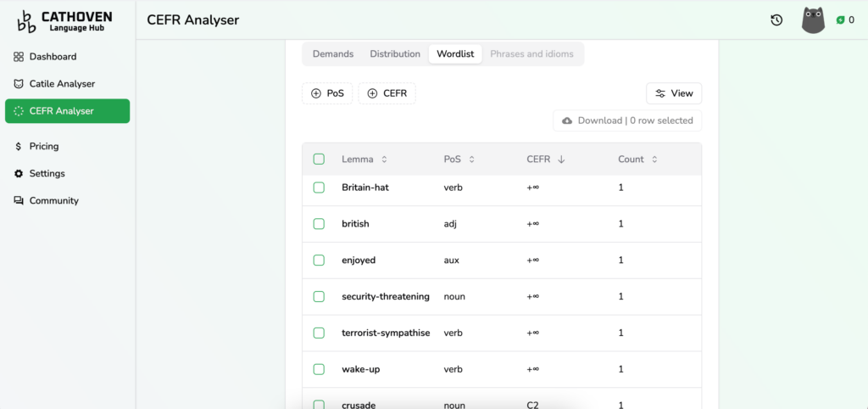
Task: Open the Pricing page
Action: (x=44, y=147)
